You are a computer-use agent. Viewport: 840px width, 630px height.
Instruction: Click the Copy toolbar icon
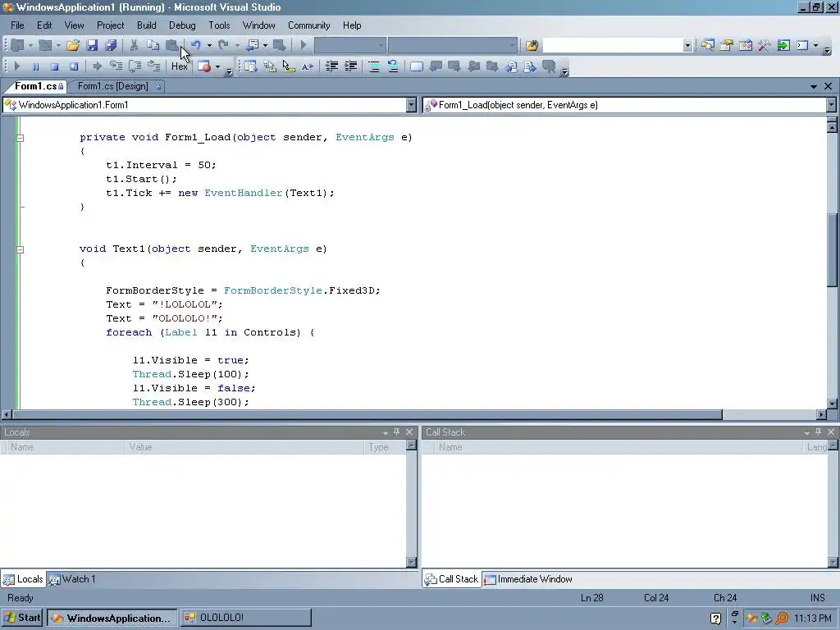(153, 46)
